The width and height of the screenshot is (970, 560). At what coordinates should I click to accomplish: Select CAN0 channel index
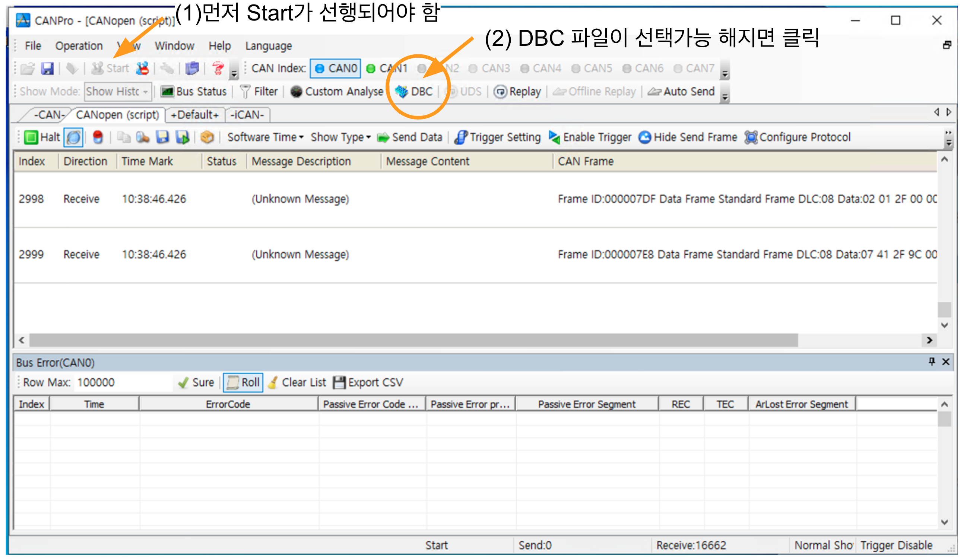click(336, 69)
